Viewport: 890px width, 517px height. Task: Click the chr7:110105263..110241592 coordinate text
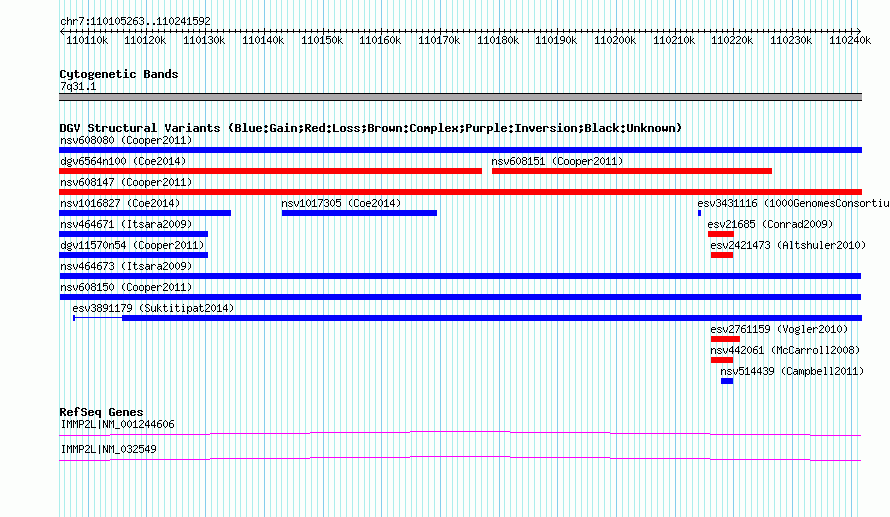click(x=135, y=21)
